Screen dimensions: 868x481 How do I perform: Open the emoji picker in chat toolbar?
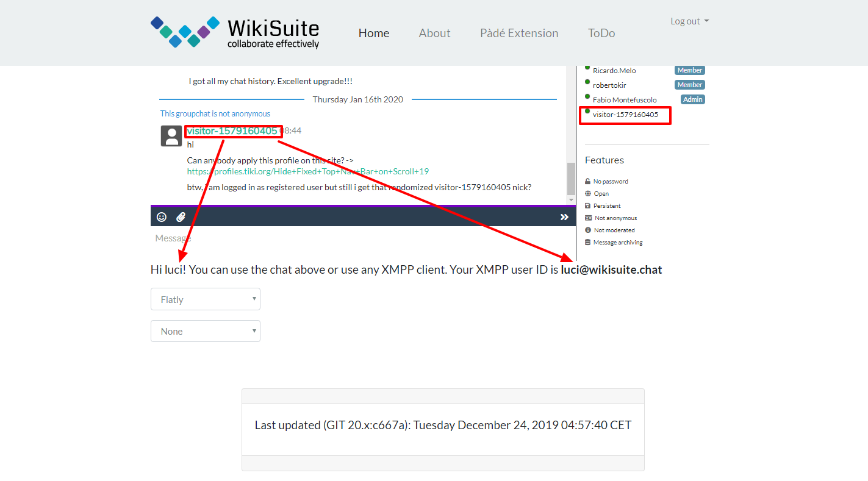click(162, 216)
